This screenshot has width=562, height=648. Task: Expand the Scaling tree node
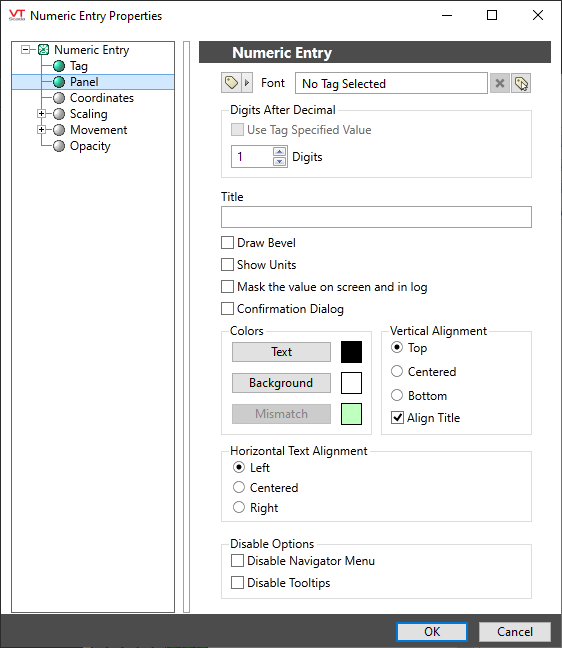(41, 113)
